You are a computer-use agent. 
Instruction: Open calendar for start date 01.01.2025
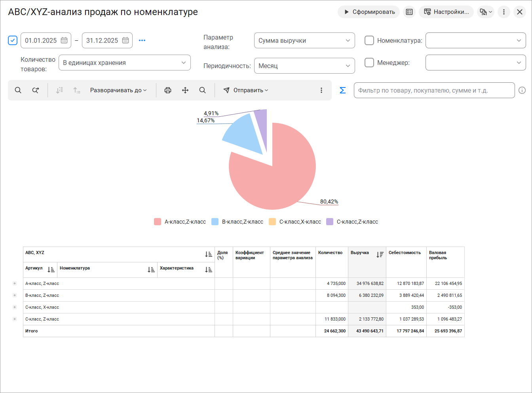tap(64, 40)
